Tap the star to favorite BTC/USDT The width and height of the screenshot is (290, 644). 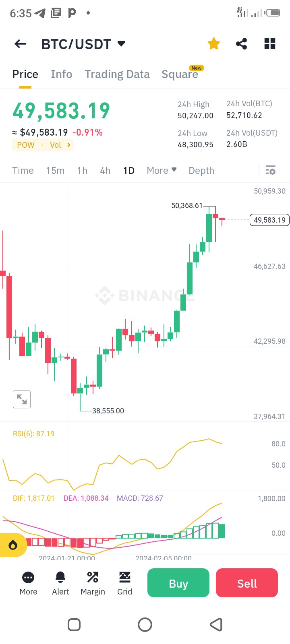point(213,43)
